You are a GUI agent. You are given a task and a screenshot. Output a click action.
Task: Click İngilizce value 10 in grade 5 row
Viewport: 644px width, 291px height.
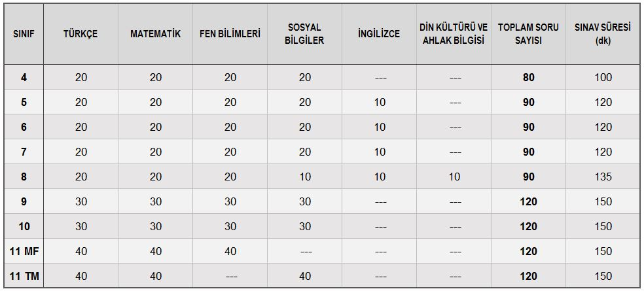(380, 102)
